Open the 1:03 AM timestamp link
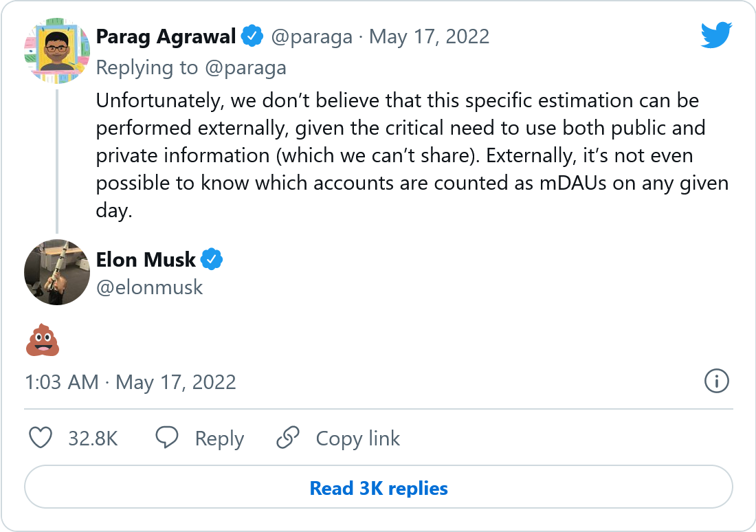Image resolution: width=756 pixels, height=532 pixels. click(x=131, y=381)
